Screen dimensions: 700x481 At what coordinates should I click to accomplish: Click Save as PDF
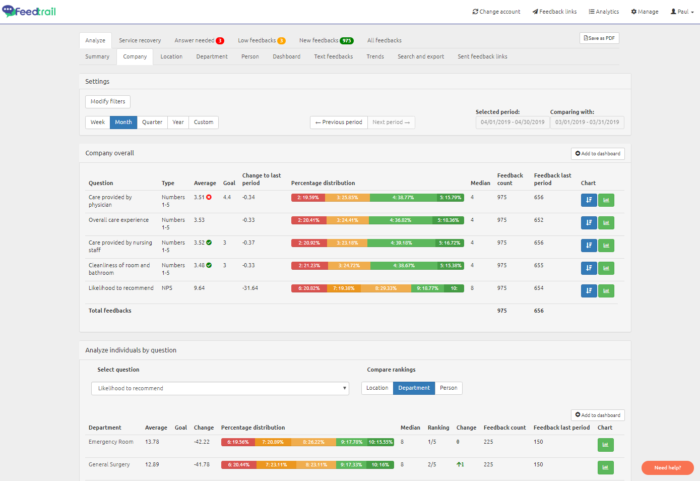(598, 38)
